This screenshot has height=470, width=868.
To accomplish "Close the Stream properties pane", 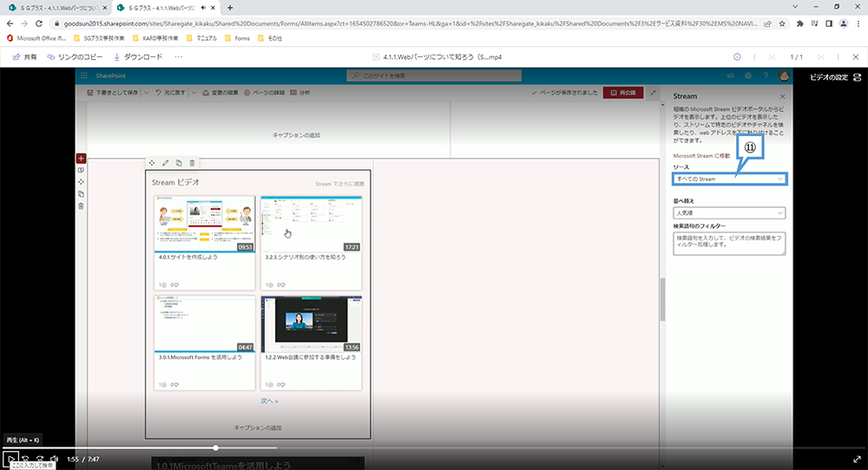I will point(782,96).
